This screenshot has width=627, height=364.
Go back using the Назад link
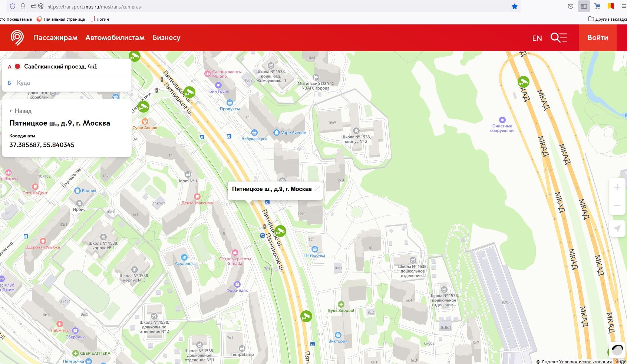point(20,111)
